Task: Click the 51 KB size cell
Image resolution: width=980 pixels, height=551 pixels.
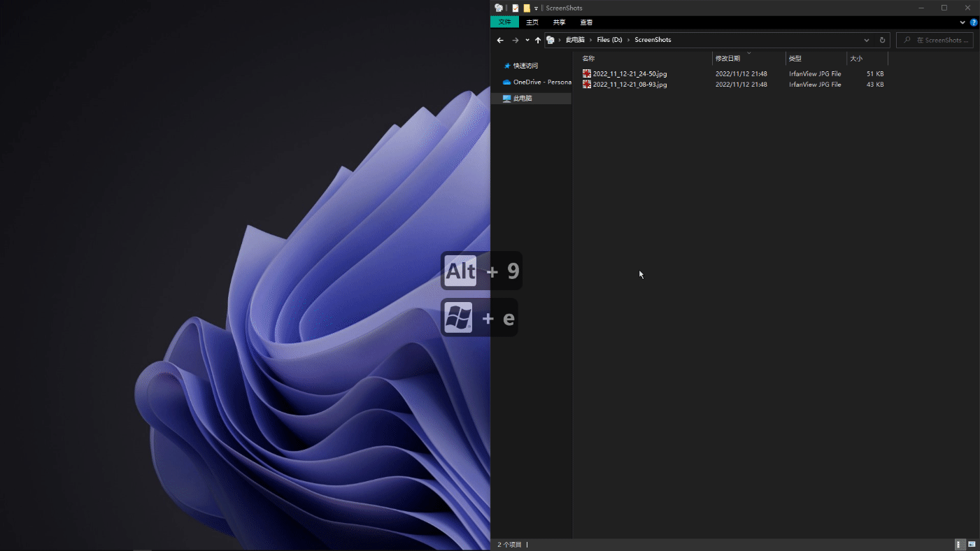Action: 875,73
